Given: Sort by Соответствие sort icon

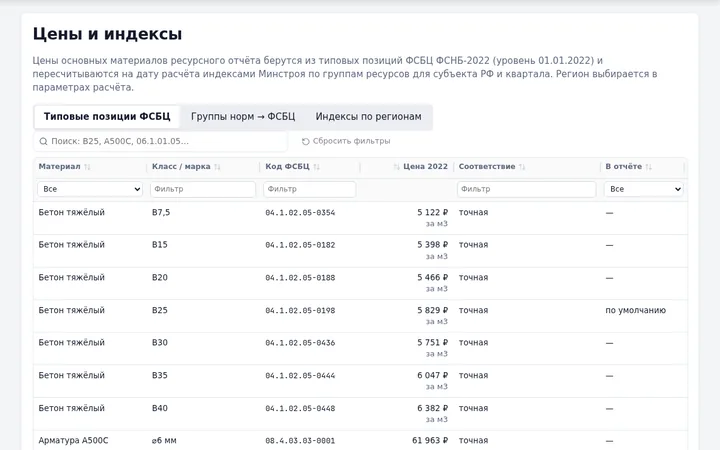Looking at the screenshot, I should [x=522, y=167].
